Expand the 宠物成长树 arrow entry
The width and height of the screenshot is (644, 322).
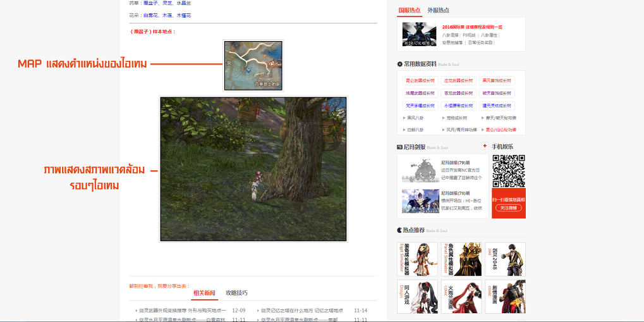[455, 118]
